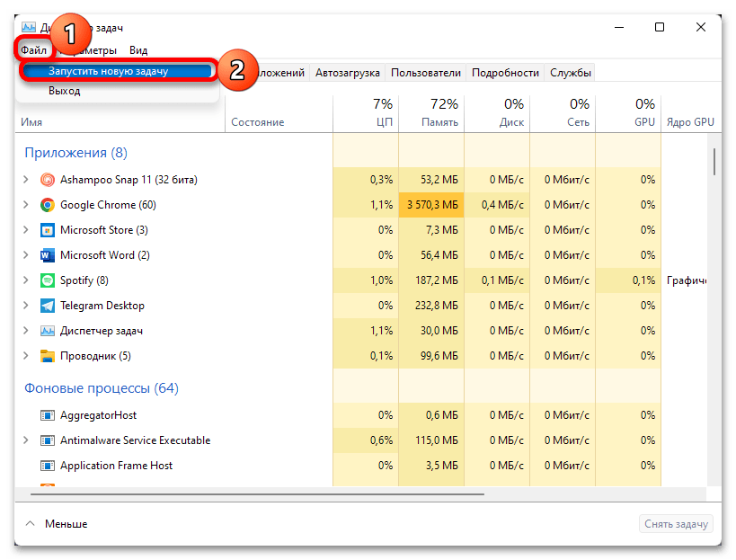
Task: Select the Фоновые процессы (64) heading
Action: [x=102, y=388]
